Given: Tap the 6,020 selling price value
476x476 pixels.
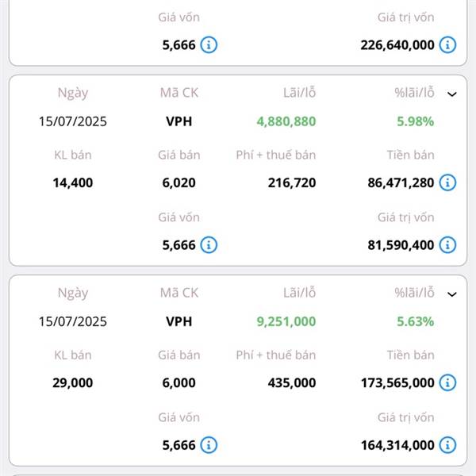Looking at the screenshot, I should pyautogui.click(x=178, y=182).
